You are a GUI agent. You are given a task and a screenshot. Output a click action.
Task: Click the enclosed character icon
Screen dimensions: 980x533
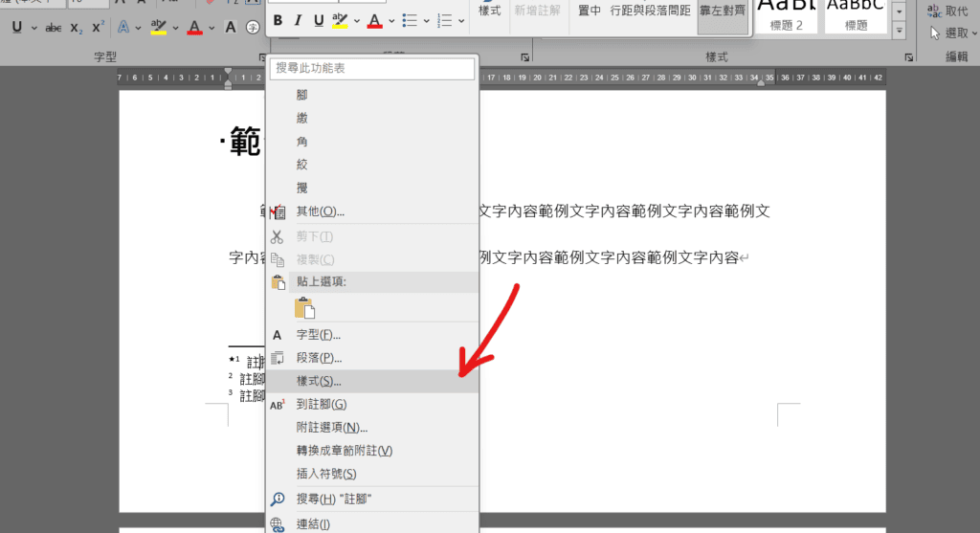pyautogui.click(x=252, y=27)
